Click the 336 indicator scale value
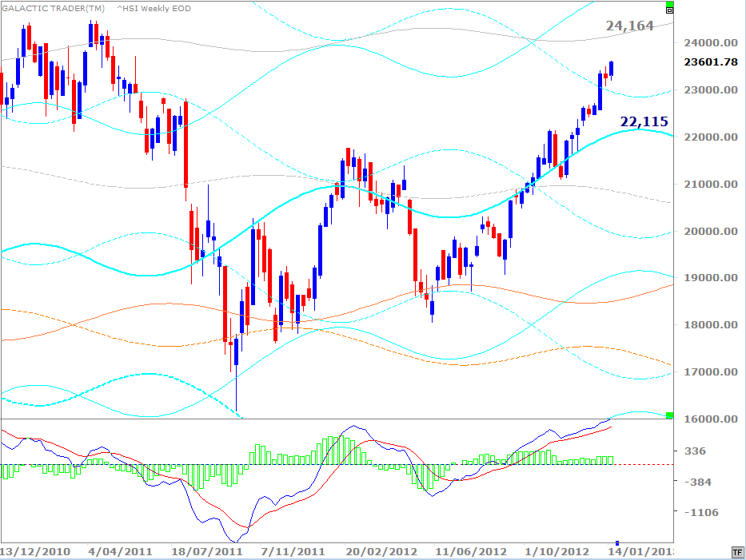Image resolution: width=746 pixels, height=560 pixels. [x=695, y=451]
